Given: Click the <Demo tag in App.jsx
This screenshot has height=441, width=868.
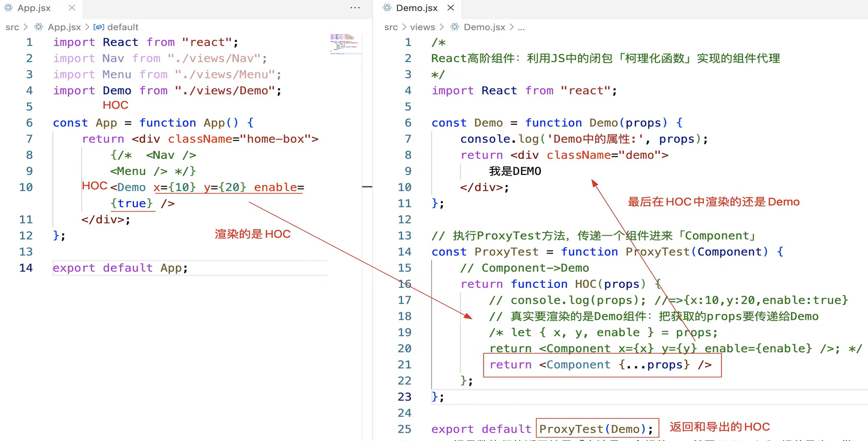Looking at the screenshot, I should click(x=128, y=188).
